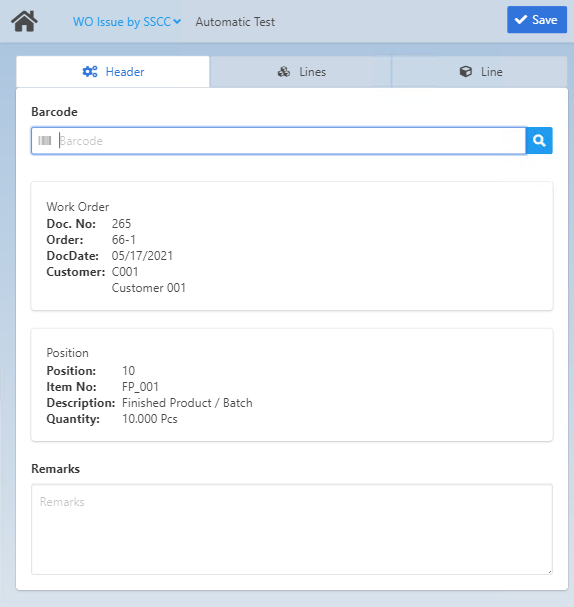Click the Automatic Test title text
574x607 pixels.
click(235, 22)
